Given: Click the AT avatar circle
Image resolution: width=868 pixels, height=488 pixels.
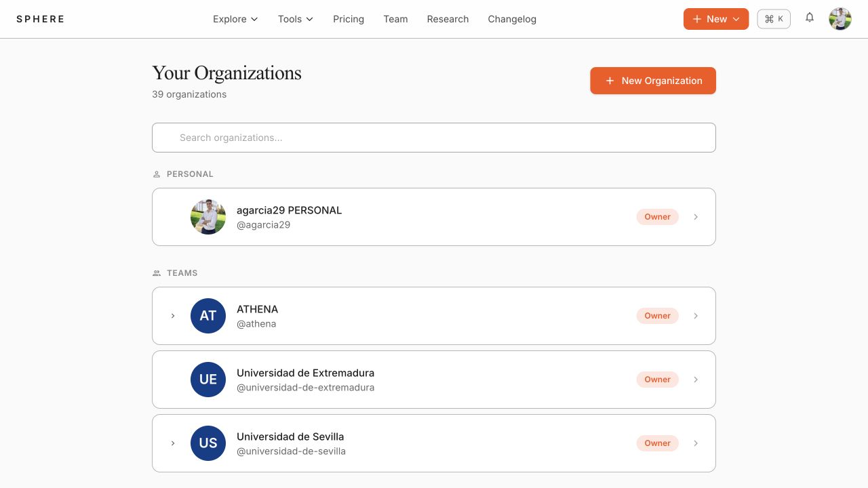Looking at the screenshot, I should pyautogui.click(x=208, y=316).
